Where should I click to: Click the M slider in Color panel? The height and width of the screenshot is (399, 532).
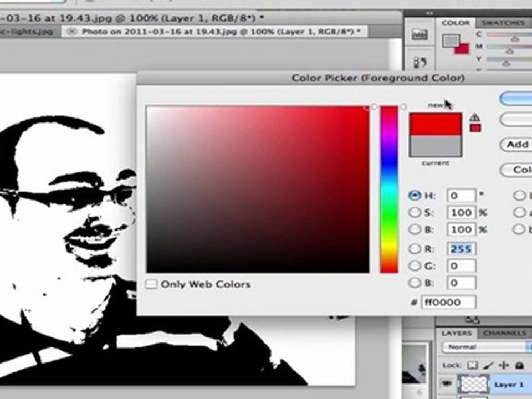(x=509, y=48)
